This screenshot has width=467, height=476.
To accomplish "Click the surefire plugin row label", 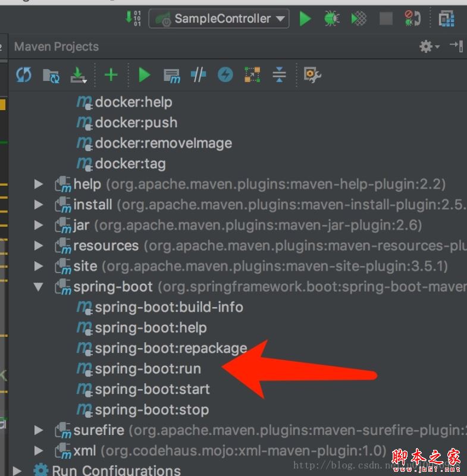I will (269, 430).
